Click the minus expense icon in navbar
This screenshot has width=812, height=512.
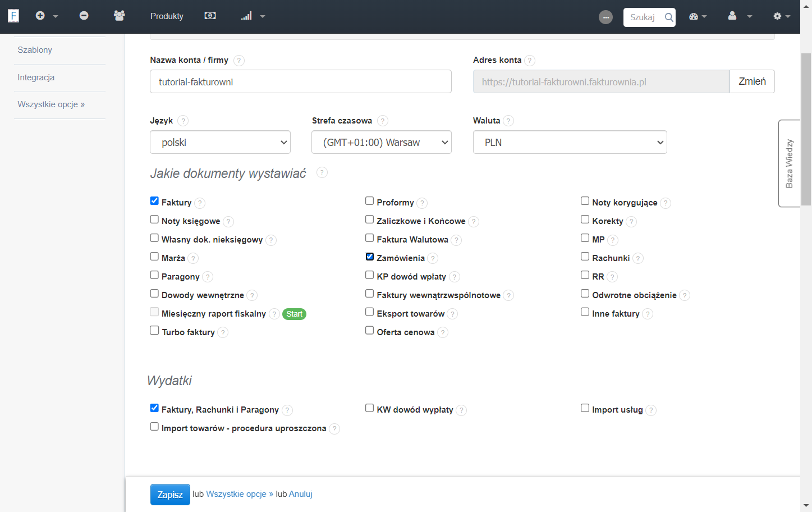click(x=84, y=16)
